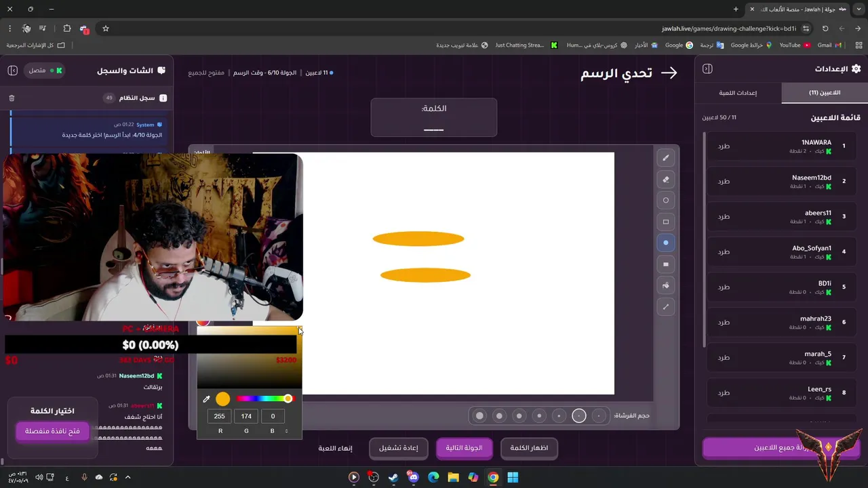Image resolution: width=868 pixels, height=488 pixels.
Task: Open the site info icon in address bar
Action: [x=806, y=28]
